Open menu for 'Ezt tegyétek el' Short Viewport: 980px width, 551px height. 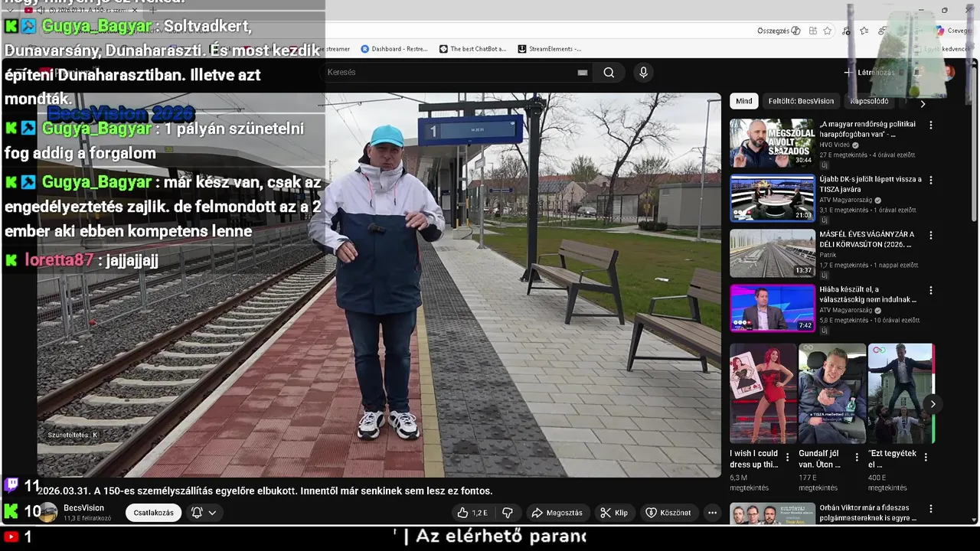point(926,457)
